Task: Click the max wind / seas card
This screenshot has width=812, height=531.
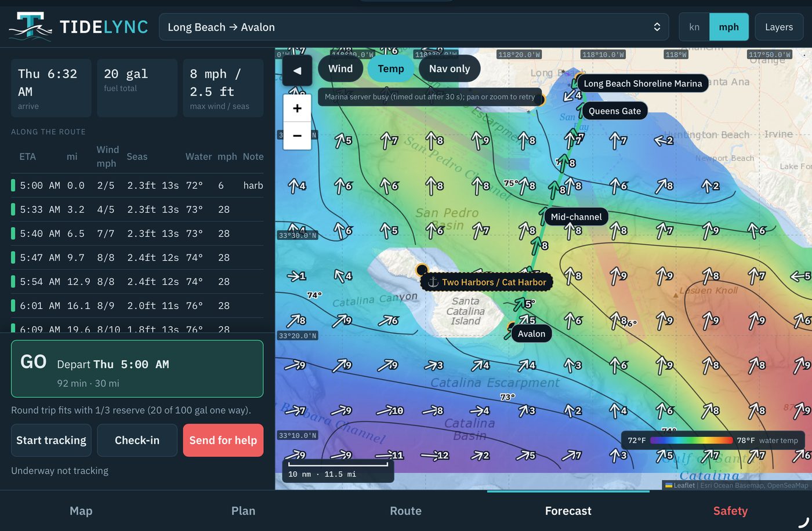Action: tap(223, 88)
